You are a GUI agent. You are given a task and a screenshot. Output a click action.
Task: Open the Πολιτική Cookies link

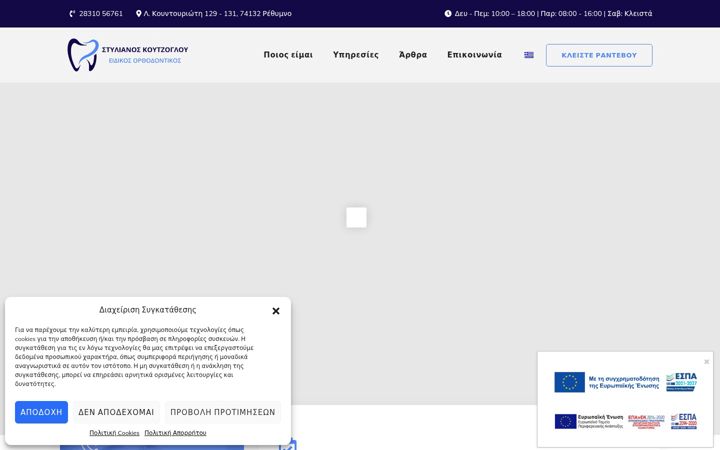click(x=114, y=433)
